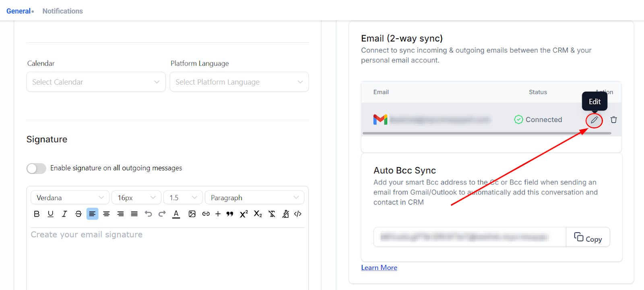This screenshot has height=290, width=644.
Task: Click the highlight removal brush icon
Action: [285, 214]
